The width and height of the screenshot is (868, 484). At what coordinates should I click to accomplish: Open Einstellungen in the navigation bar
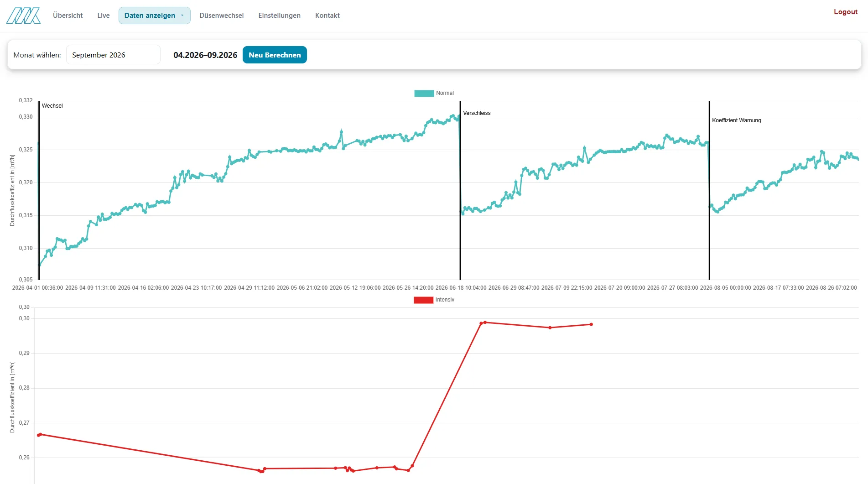click(280, 16)
